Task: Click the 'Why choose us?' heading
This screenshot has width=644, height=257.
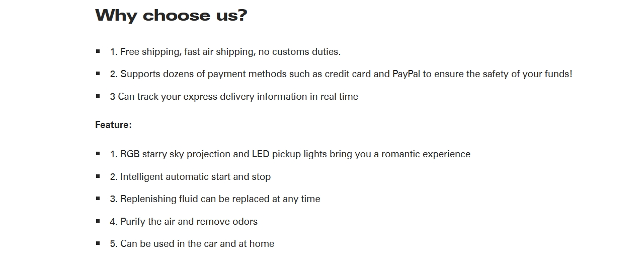Action: click(x=171, y=15)
